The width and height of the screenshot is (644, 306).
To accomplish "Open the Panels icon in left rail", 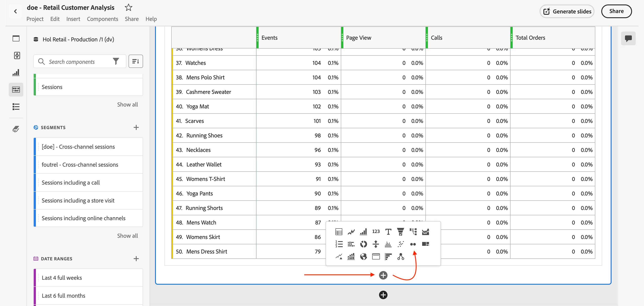I will click(16, 38).
